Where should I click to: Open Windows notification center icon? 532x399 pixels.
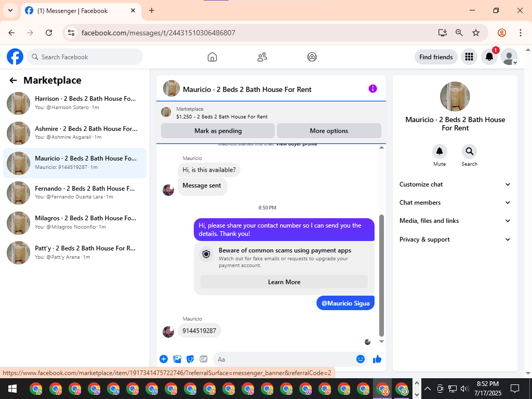pyautogui.click(x=515, y=389)
